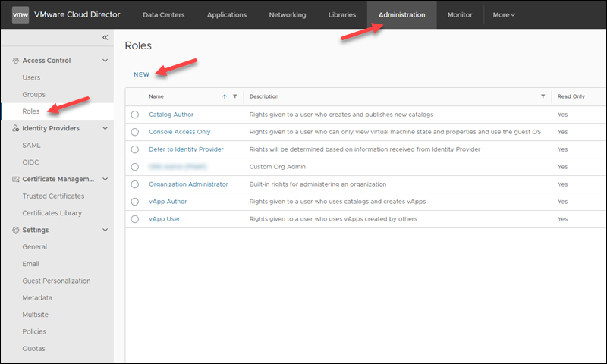Click the Certificate Management icon
607x364 pixels.
pyautogui.click(x=15, y=179)
